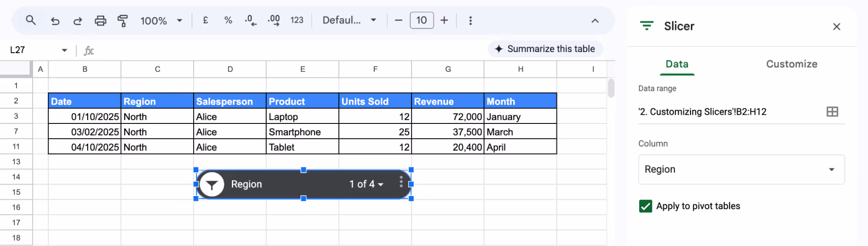
Task: Undo the last action
Action: (55, 20)
